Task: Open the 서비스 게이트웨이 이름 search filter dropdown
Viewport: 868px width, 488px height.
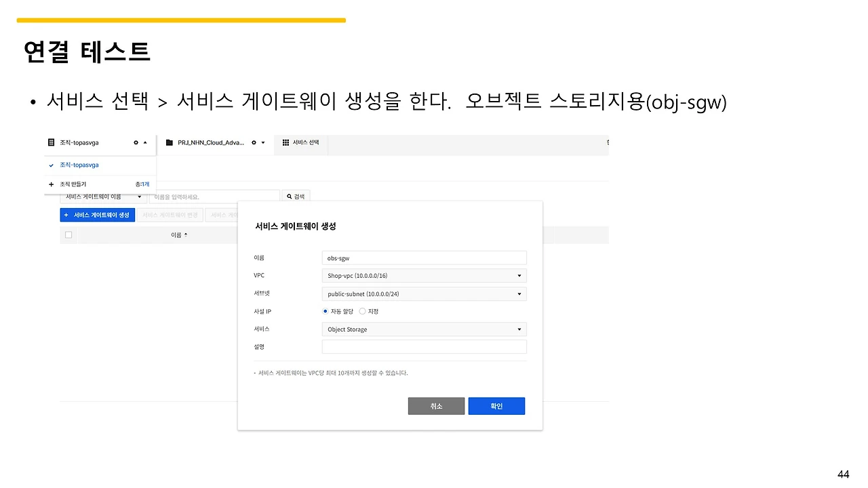Action: click(x=103, y=197)
